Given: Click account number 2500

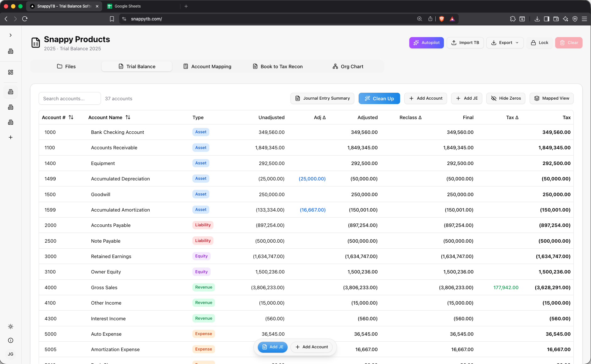Looking at the screenshot, I should tap(50, 241).
